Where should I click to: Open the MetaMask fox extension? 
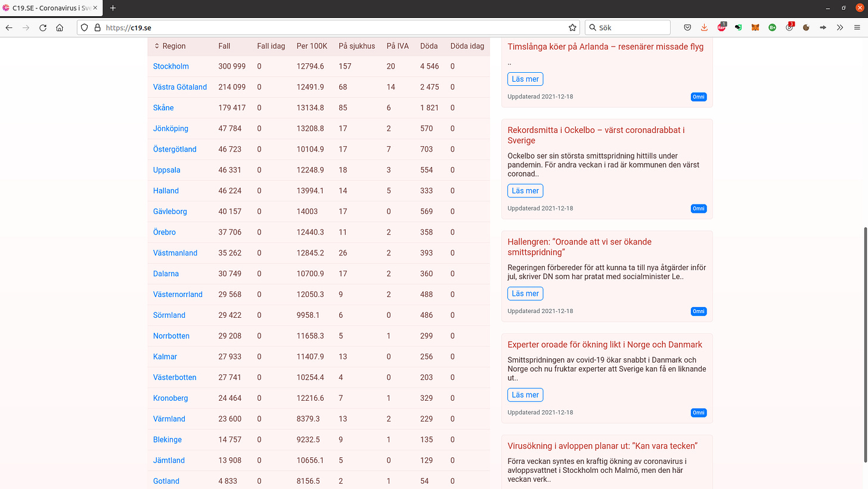tap(755, 27)
